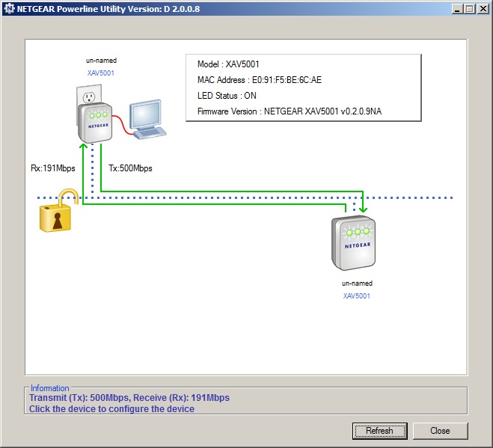
Task: Click the LED Status : ON line
Action: point(227,96)
